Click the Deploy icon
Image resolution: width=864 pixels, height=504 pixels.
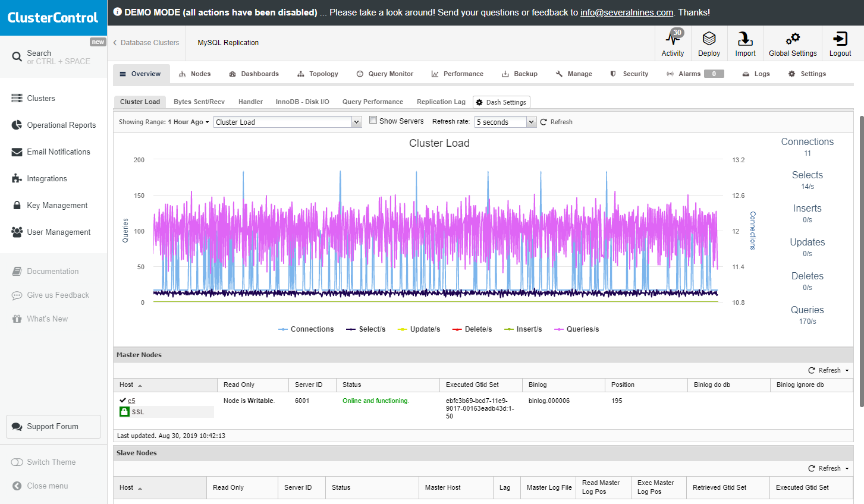pyautogui.click(x=709, y=39)
